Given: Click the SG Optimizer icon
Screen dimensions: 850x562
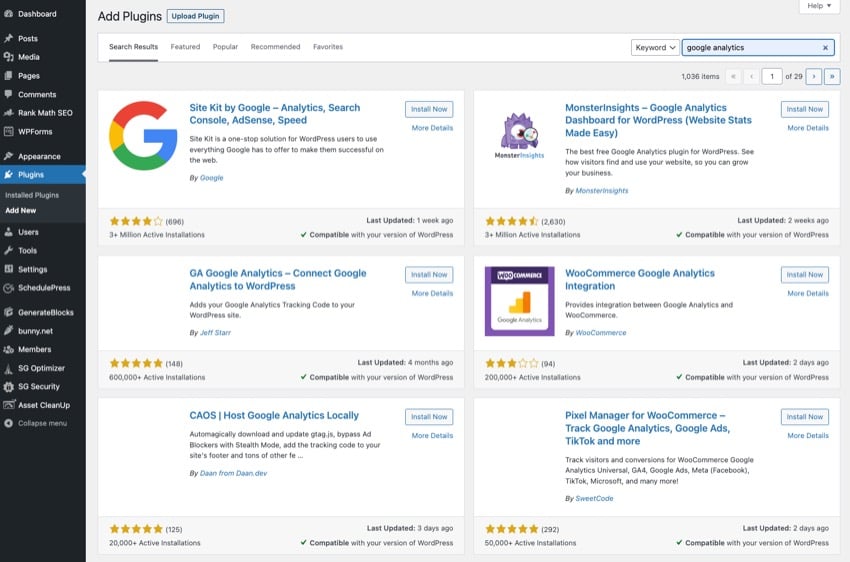Looking at the screenshot, I should (x=9, y=368).
